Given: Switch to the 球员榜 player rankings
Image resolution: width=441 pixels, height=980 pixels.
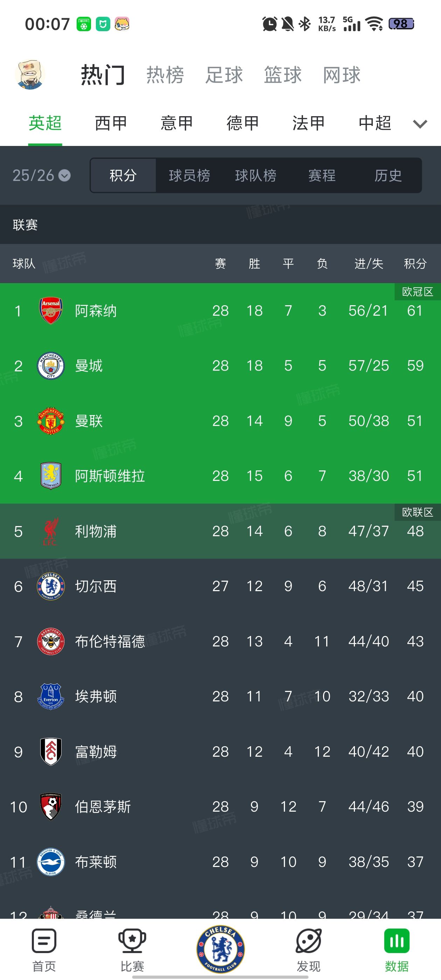Looking at the screenshot, I should pyautogui.click(x=189, y=175).
